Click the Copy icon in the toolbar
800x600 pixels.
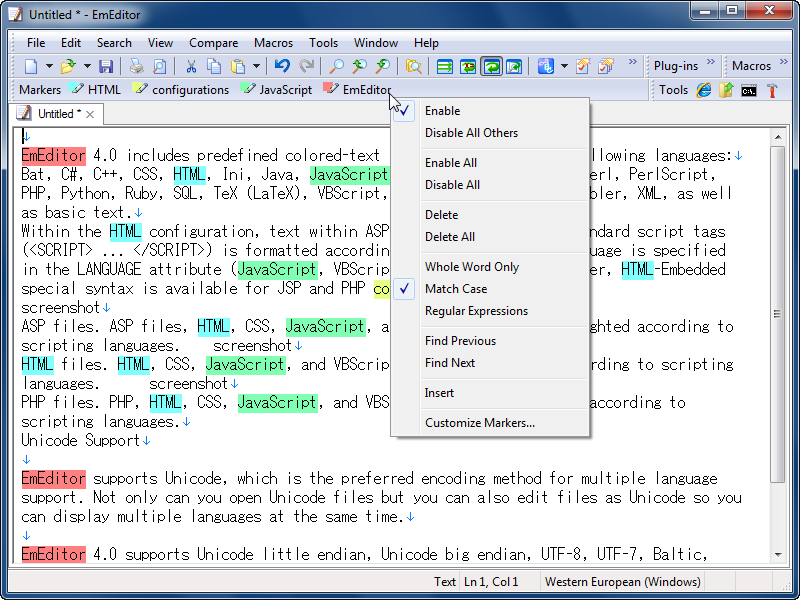214,66
